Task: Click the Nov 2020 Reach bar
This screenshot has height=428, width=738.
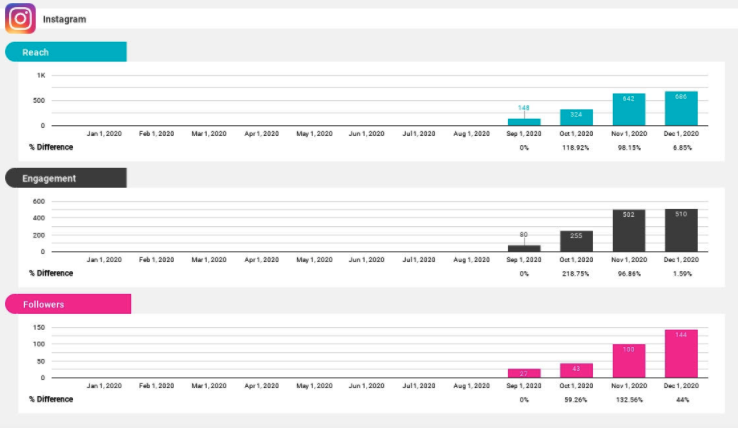Action: click(629, 110)
